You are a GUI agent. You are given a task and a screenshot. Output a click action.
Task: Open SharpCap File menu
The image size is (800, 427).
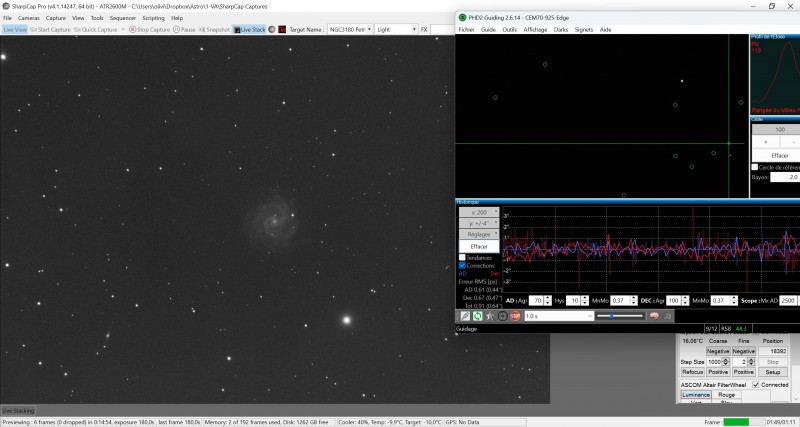pos(7,18)
